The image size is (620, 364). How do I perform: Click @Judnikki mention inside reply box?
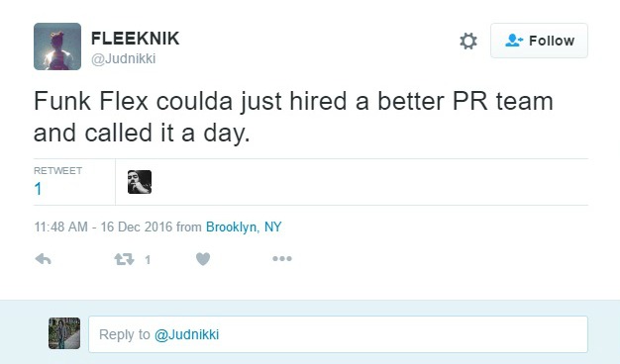(x=186, y=334)
